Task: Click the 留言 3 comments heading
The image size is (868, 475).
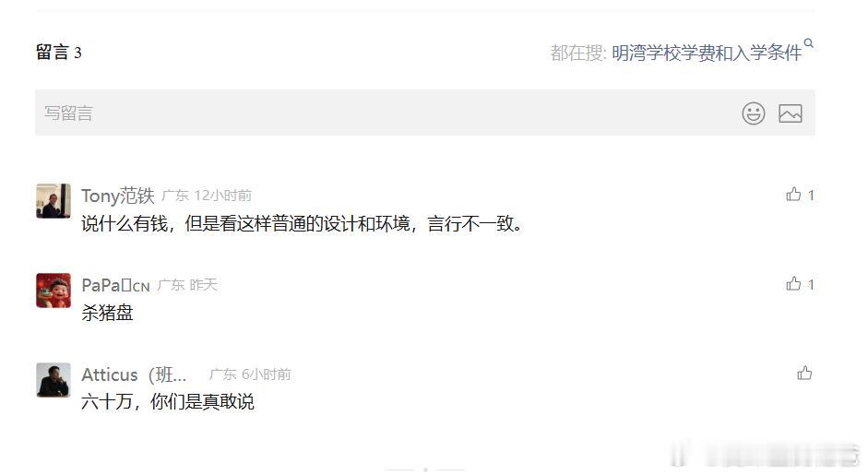Action: coord(59,53)
